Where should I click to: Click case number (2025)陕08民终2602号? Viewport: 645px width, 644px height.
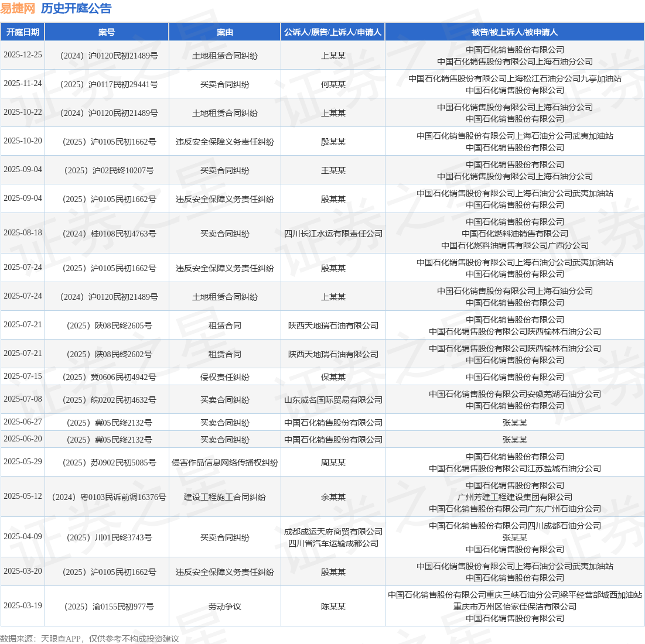click(108, 355)
